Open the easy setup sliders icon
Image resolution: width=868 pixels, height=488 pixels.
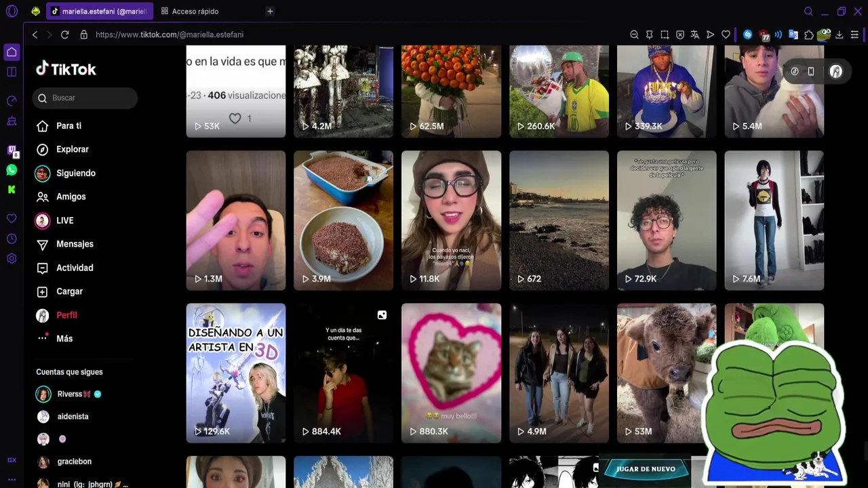854,35
